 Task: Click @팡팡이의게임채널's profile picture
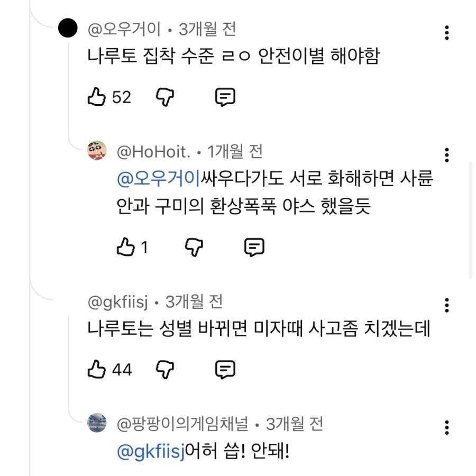pos(96,424)
